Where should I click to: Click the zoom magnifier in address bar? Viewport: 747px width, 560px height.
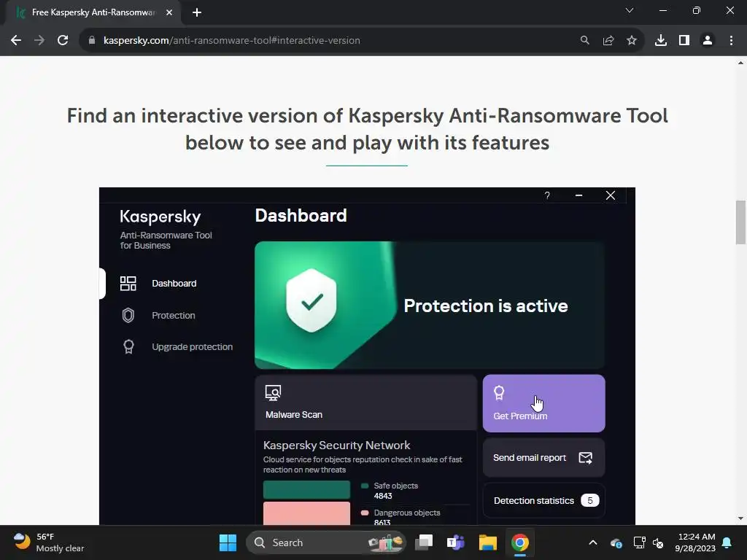(x=584, y=41)
